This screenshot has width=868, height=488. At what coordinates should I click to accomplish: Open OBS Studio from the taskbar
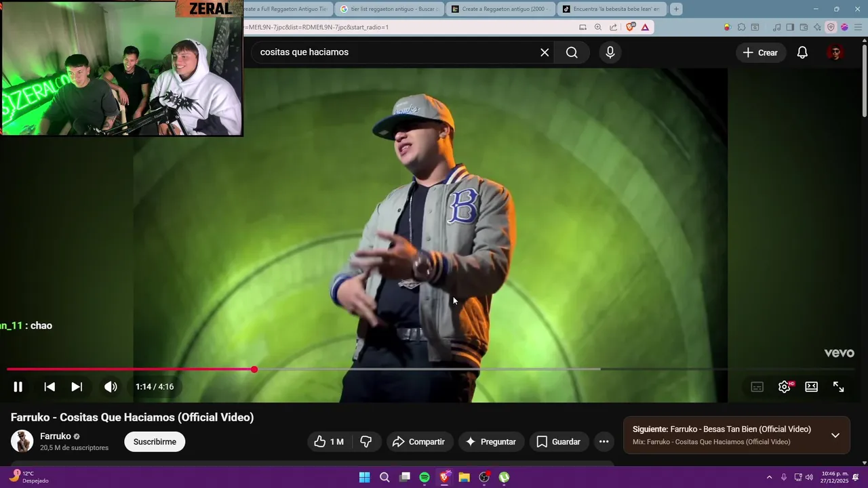(484, 477)
